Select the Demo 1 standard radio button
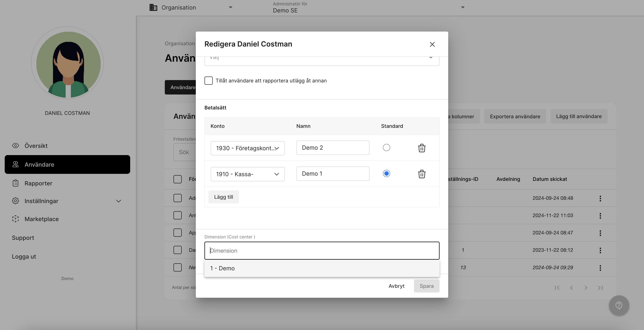 (386, 173)
